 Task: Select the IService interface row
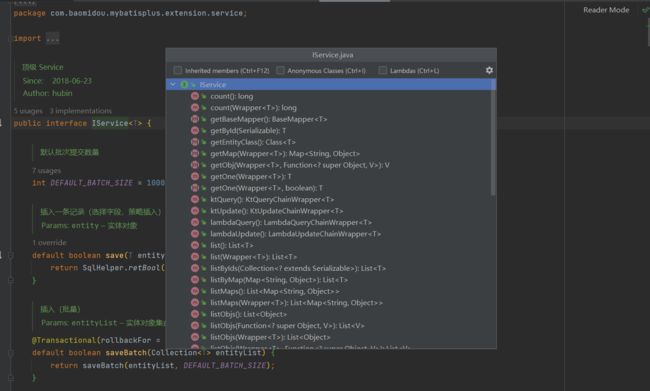coord(330,85)
